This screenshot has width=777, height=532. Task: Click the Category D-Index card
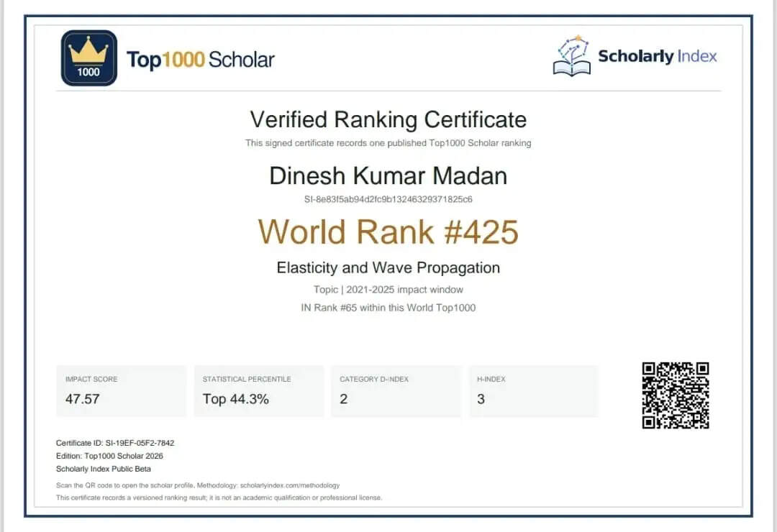[396, 391]
